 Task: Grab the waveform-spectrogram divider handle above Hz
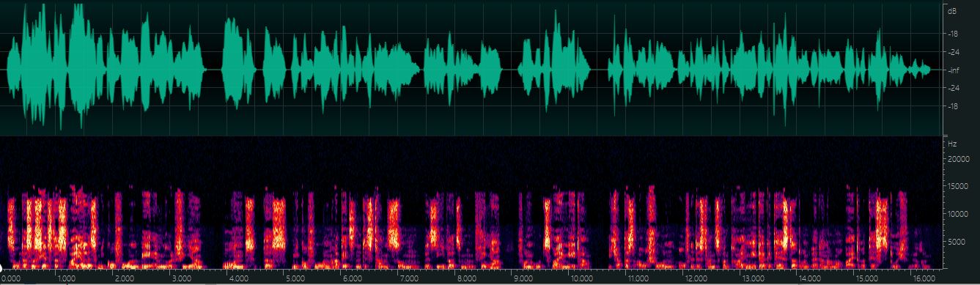point(945,136)
